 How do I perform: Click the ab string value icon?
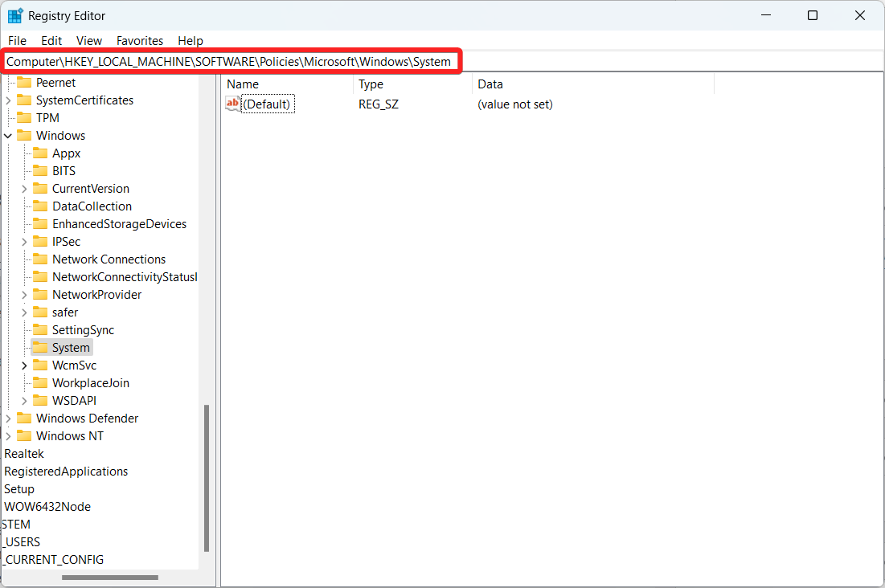click(x=231, y=103)
